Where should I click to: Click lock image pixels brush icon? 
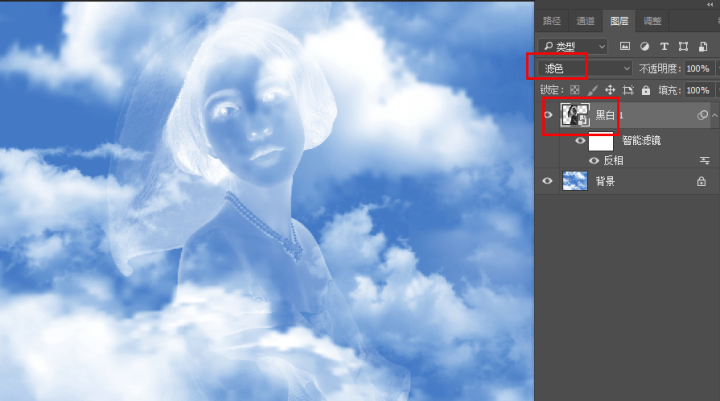[592, 90]
